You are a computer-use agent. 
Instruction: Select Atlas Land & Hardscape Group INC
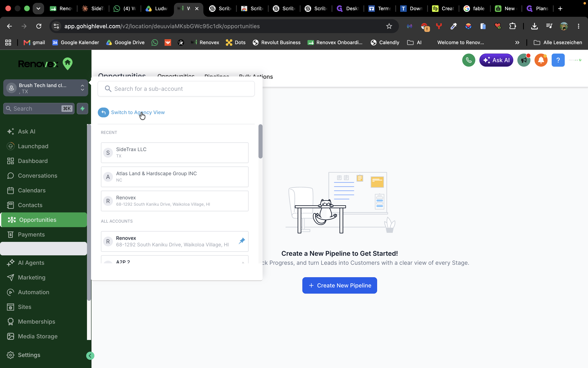coord(175,177)
